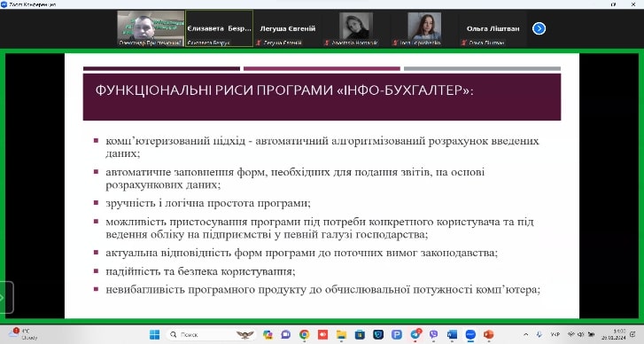Viewport: 644px width, 344px height.
Task: Expand the collapsed side panel handle at left edge
Action: pos(5,298)
